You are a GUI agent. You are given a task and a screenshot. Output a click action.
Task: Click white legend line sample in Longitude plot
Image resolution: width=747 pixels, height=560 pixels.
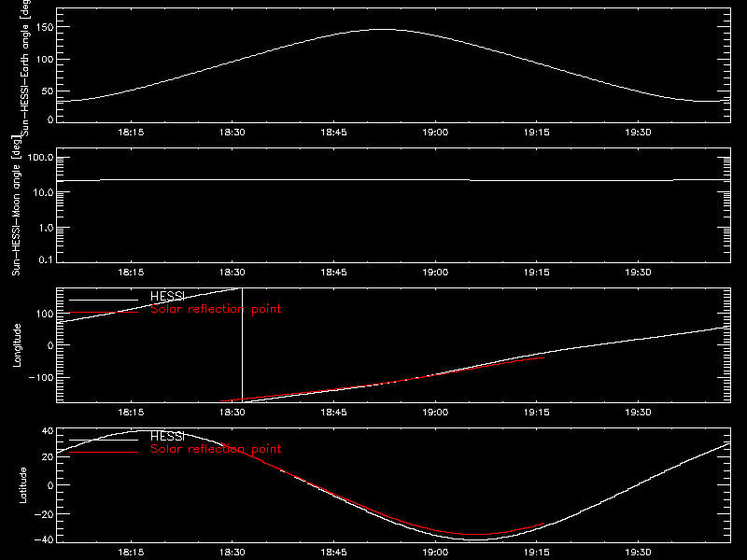(104, 300)
